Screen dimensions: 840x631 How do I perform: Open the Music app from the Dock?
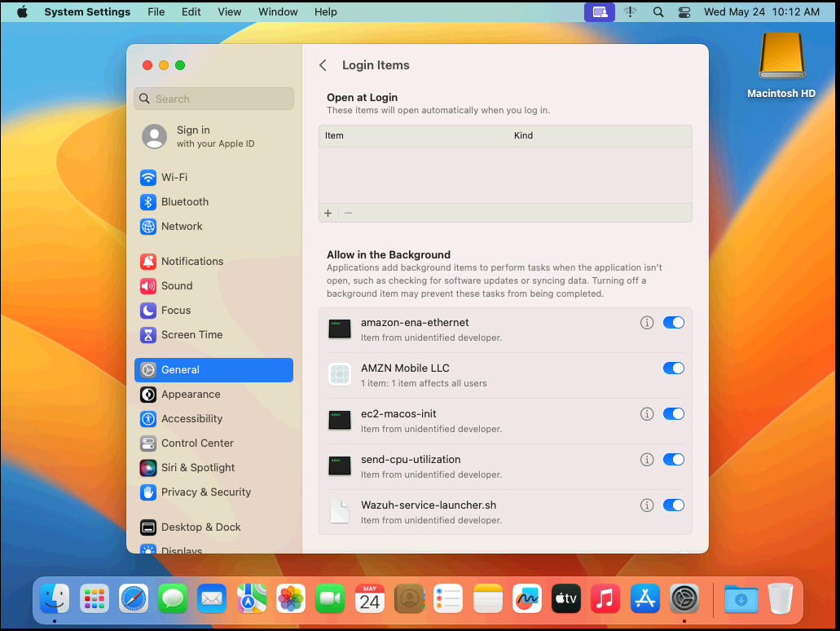click(605, 598)
